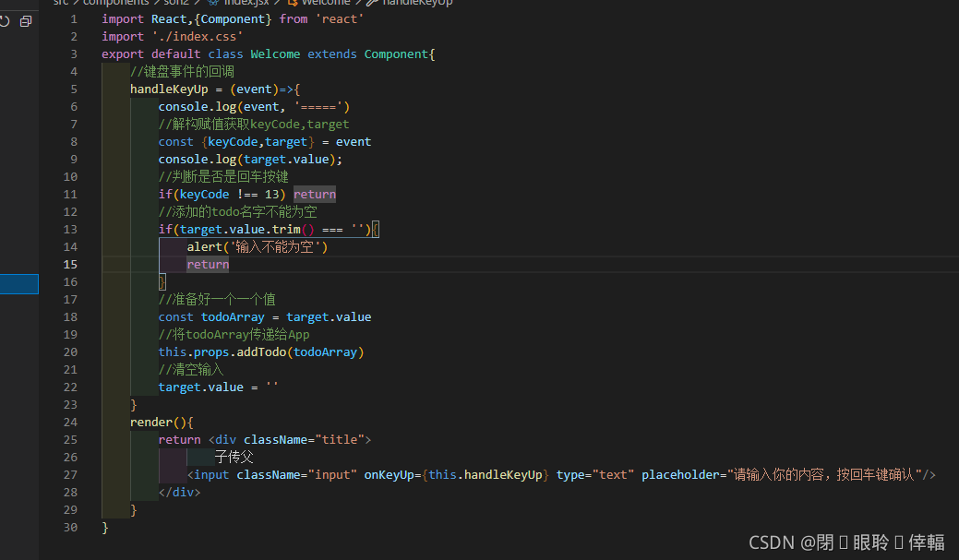Click the comment '//判断是否是回车按键'
This screenshot has height=560, width=959.
(223, 177)
